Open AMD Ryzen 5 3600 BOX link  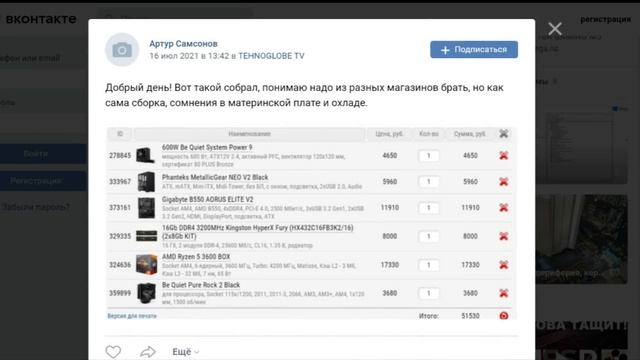point(196,256)
